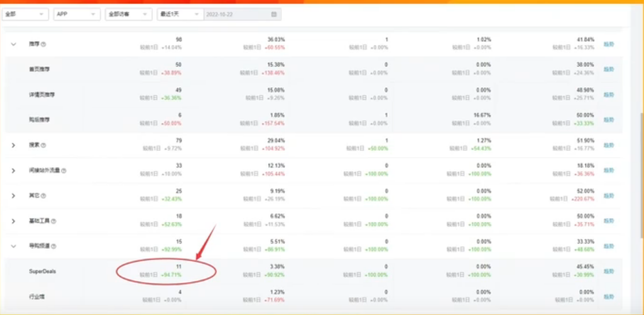Screen dimensions: 644x315
Task: Click the 9.19% value in 其它 row
Action: [277, 191]
